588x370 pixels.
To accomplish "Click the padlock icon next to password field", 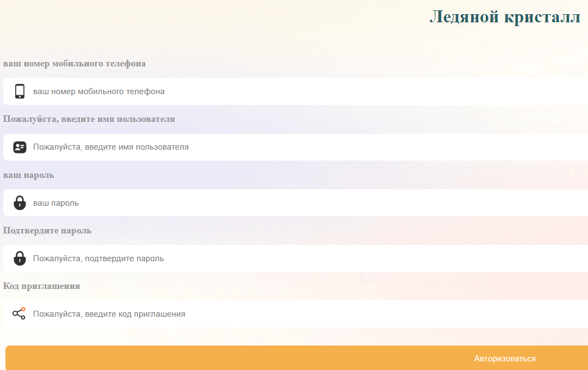I will click(20, 202).
